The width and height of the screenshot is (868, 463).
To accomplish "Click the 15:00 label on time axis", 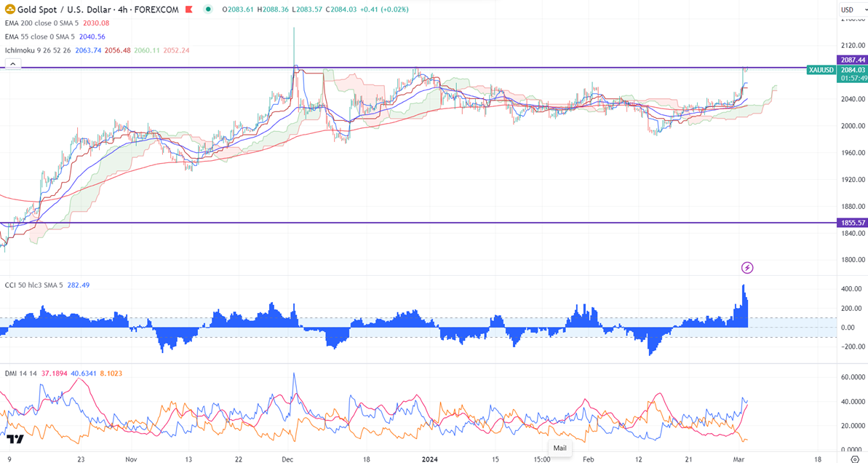I will [x=542, y=459].
